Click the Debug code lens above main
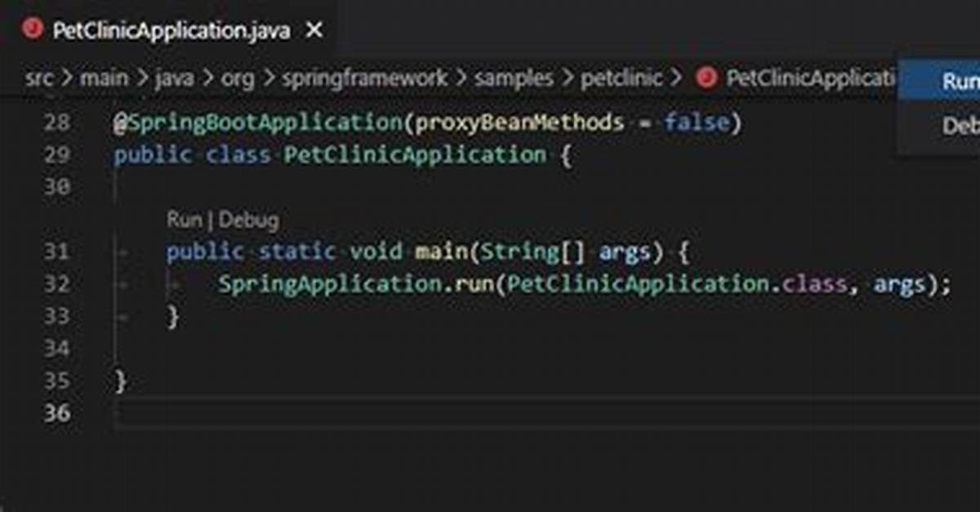The image size is (980, 512). pos(248,220)
